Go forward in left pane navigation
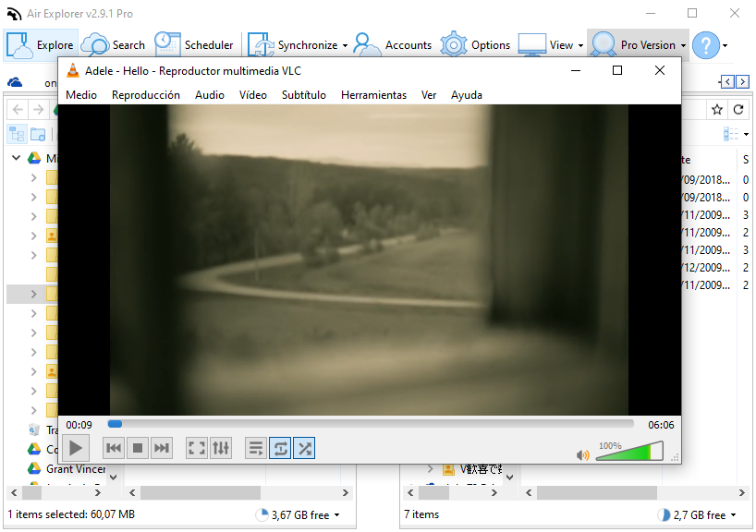The width and height of the screenshot is (756, 532). pos(38,110)
